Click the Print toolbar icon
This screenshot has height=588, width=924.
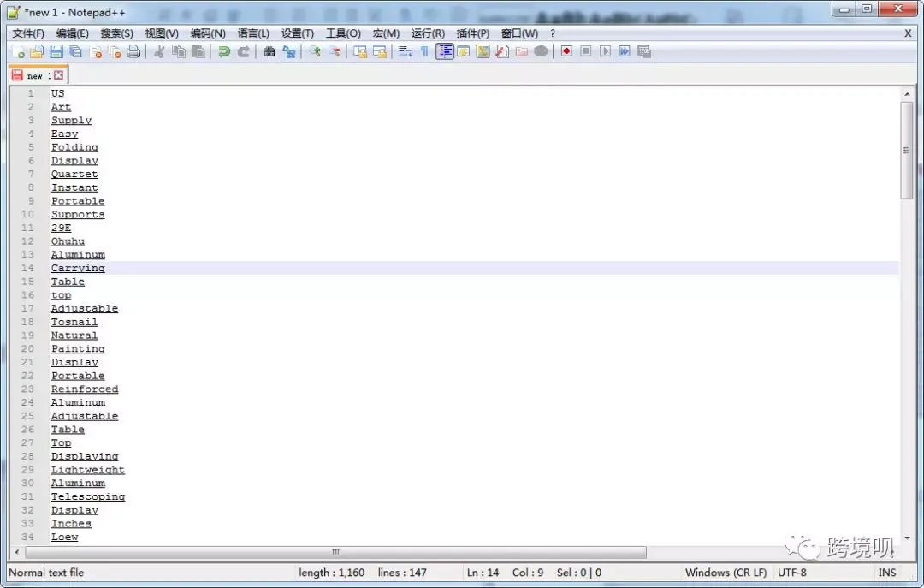pyautogui.click(x=133, y=52)
